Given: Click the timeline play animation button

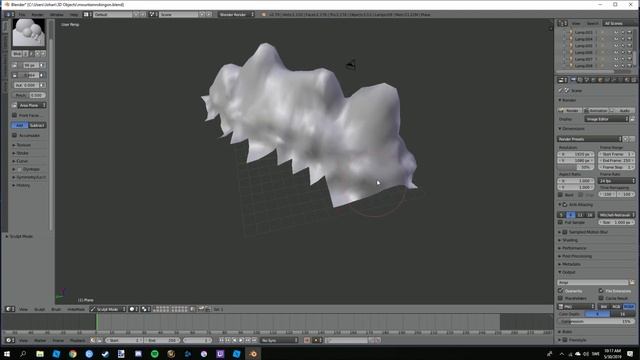Looking at the screenshot, I should 241,340.
